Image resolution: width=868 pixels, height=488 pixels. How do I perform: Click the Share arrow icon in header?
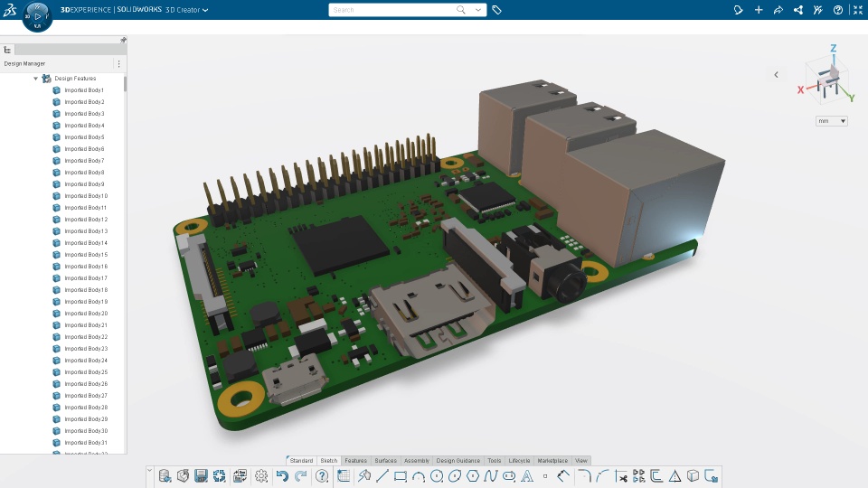pos(778,10)
